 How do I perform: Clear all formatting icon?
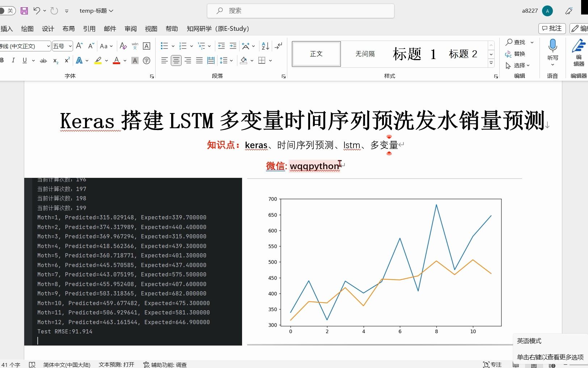pos(123,46)
